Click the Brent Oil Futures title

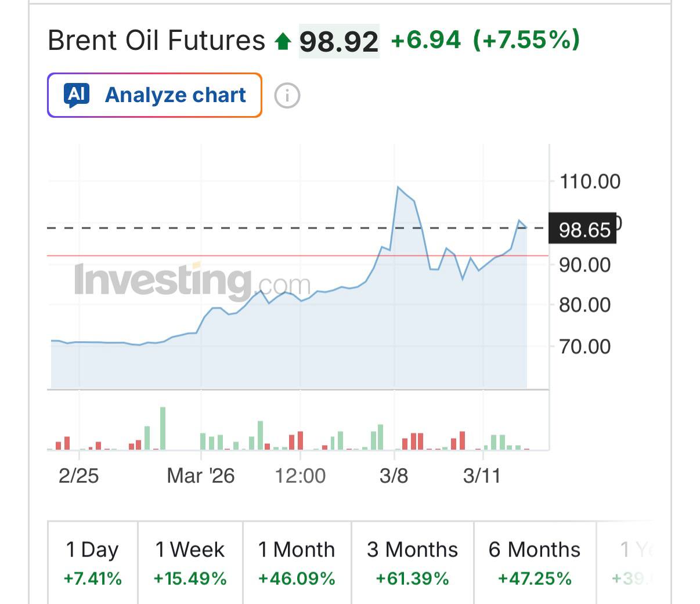(156, 41)
